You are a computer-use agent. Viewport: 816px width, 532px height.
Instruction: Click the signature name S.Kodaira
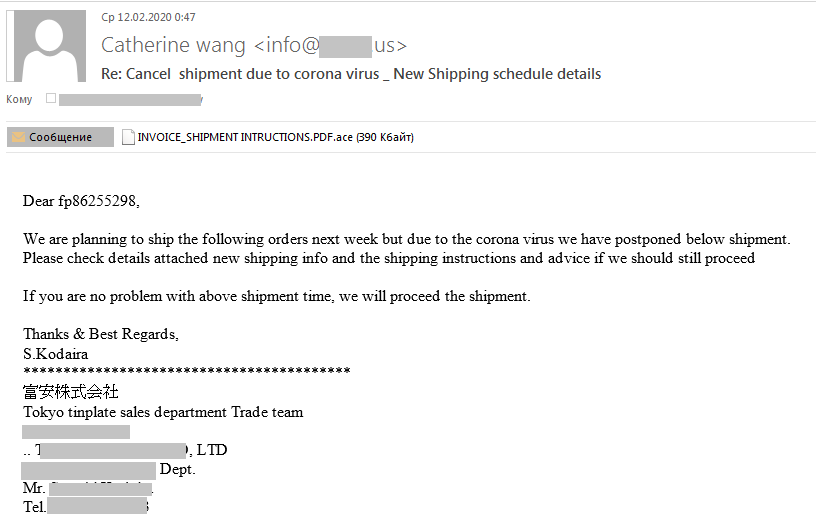(x=56, y=353)
